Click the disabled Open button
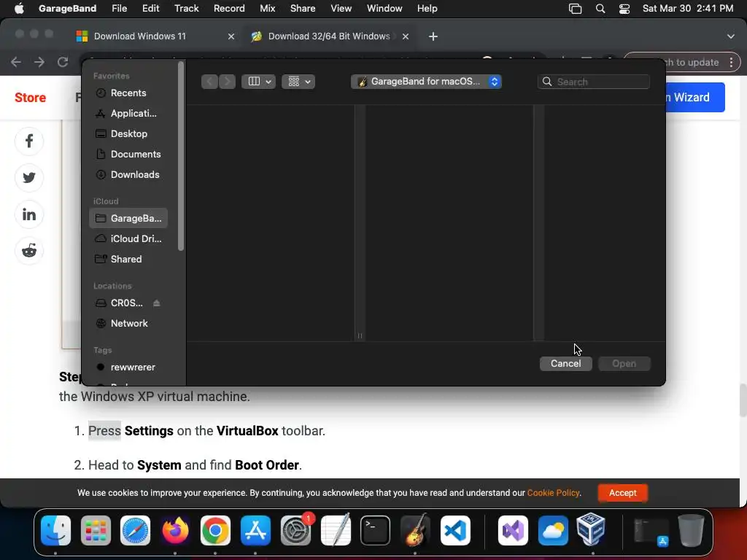This screenshot has height=560, width=747. click(624, 363)
